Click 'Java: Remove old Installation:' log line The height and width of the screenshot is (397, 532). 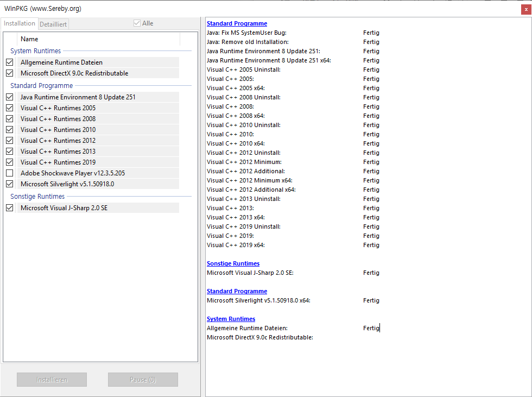tap(248, 42)
